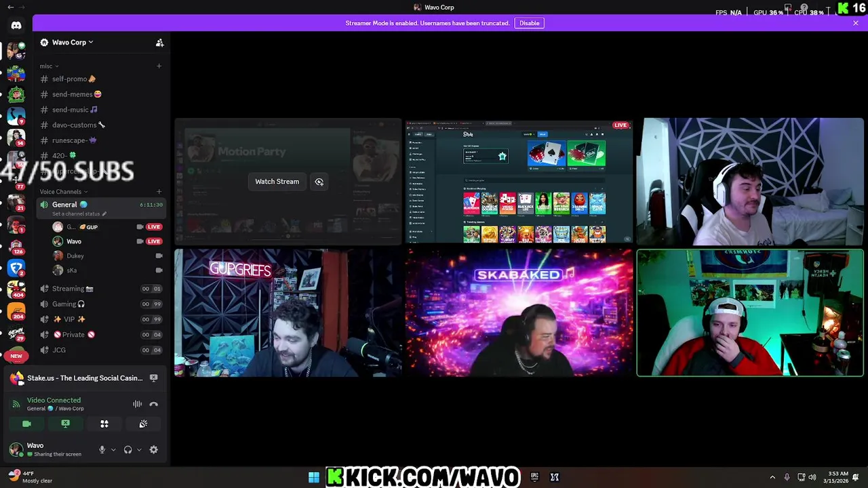
Task: Create a new voice channel with plus icon
Action: (x=159, y=192)
